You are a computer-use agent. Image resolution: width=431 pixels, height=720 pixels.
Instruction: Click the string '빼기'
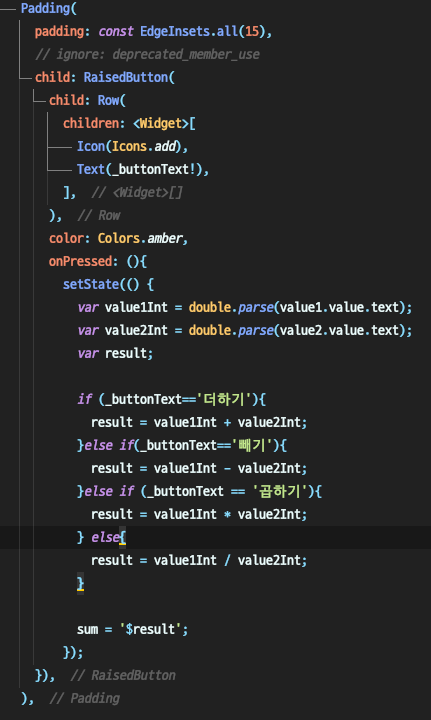tap(252, 444)
